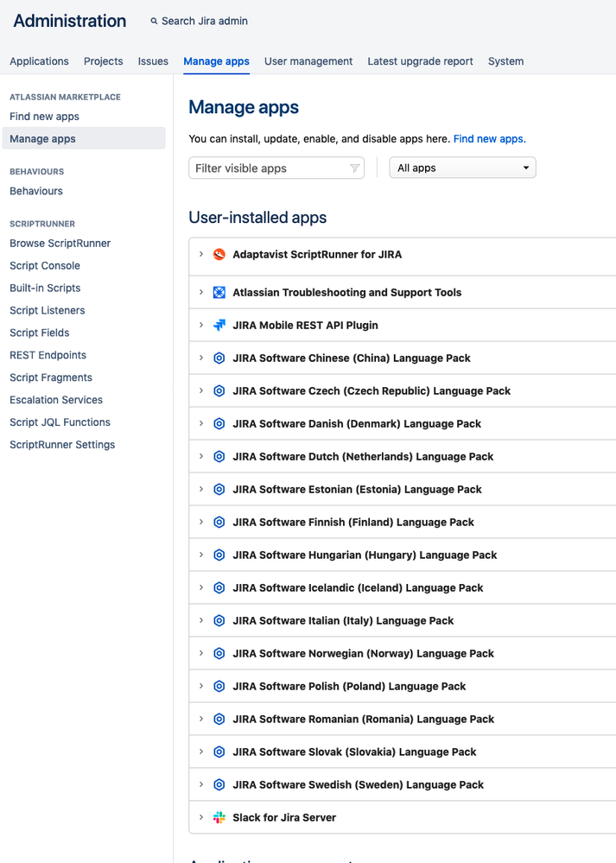Click the Polish Language Pack icon

click(x=219, y=686)
